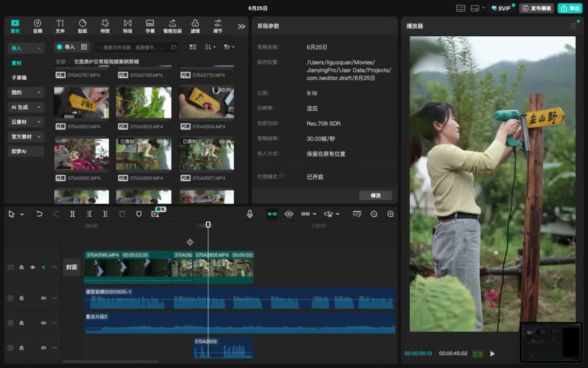Image resolution: width=588 pixels, height=368 pixels.
Task: Toggle visibility eye on the video track
Action: tap(33, 267)
